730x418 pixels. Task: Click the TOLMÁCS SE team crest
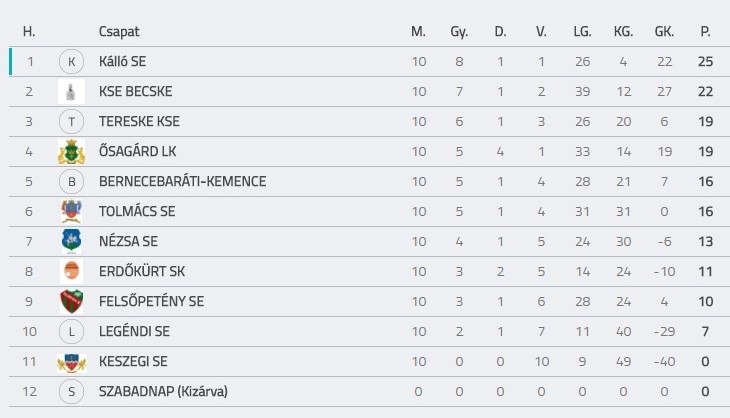(x=71, y=211)
